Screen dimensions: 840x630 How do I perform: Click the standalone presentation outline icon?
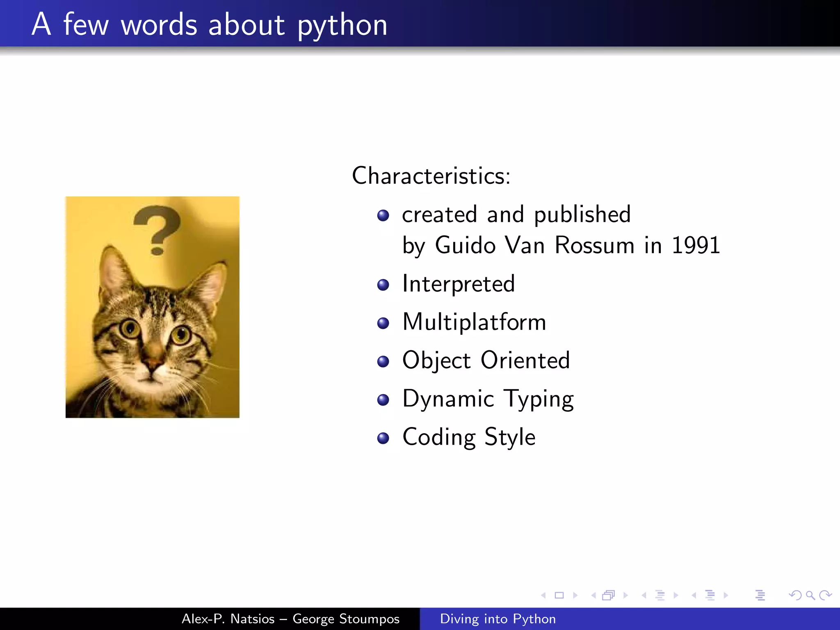click(x=760, y=595)
